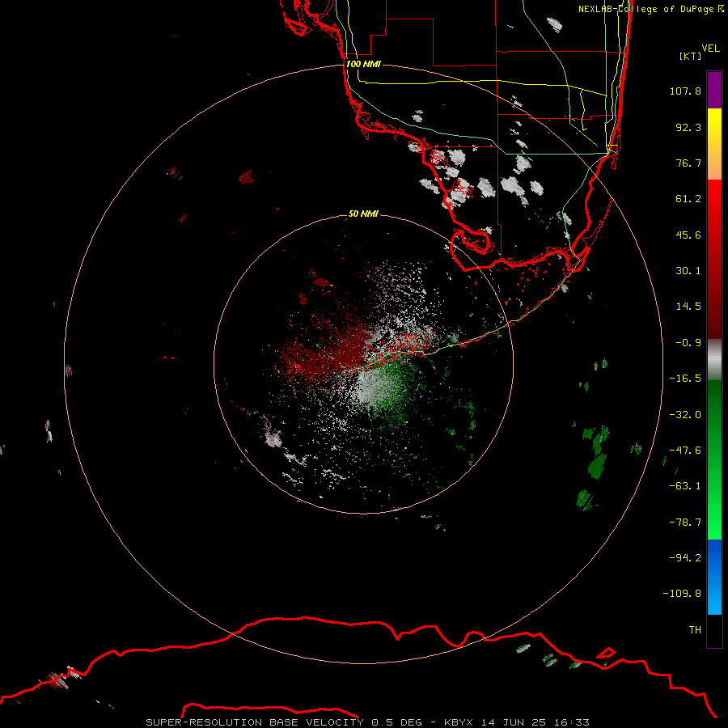Click the 76.7 legend value
Screen dimensions: 728x728
click(x=688, y=163)
